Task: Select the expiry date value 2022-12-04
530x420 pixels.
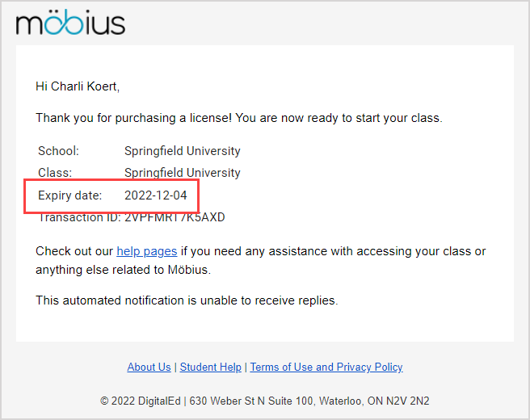Action: tap(155, 195)
